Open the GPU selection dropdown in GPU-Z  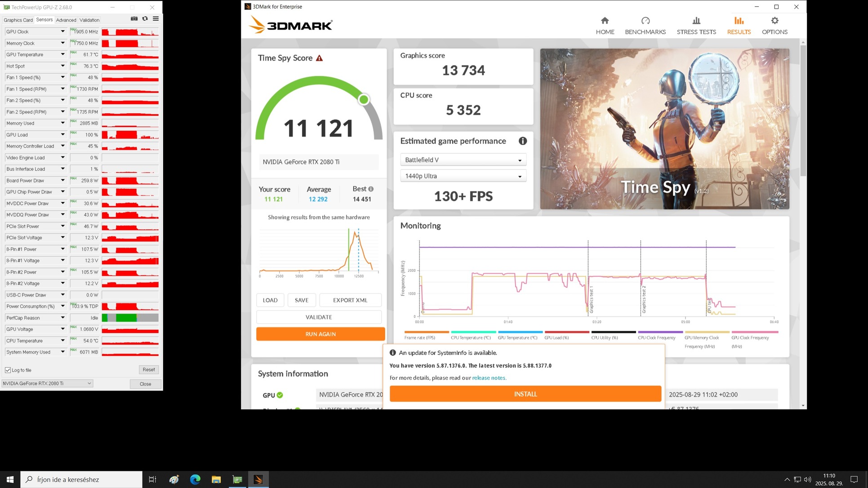pyautogui.click(x=47, y=383)
